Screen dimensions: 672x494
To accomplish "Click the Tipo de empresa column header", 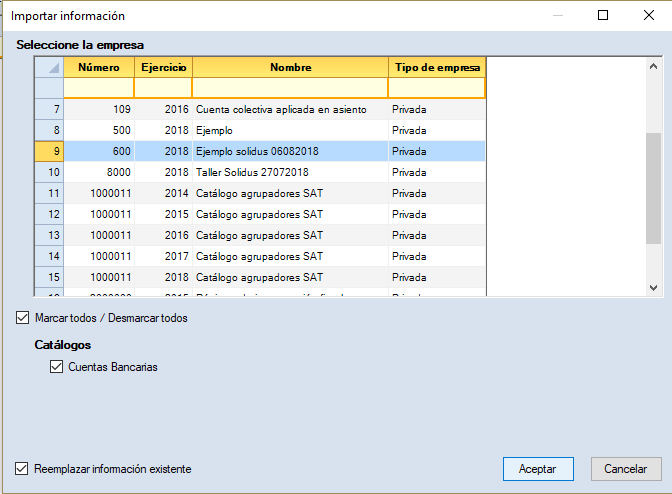I will coord(436,67).
